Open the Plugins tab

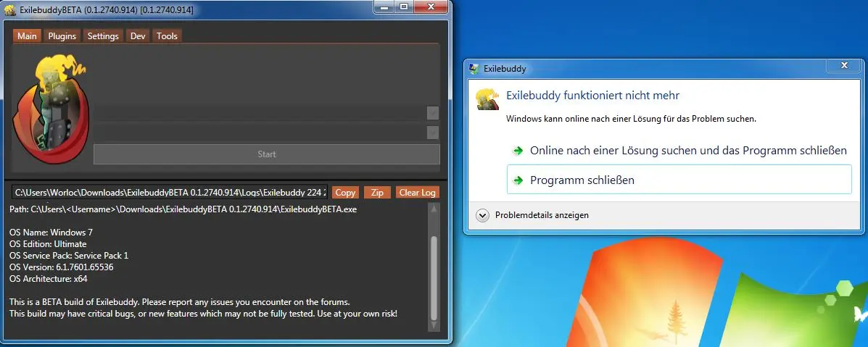[62, 36]
